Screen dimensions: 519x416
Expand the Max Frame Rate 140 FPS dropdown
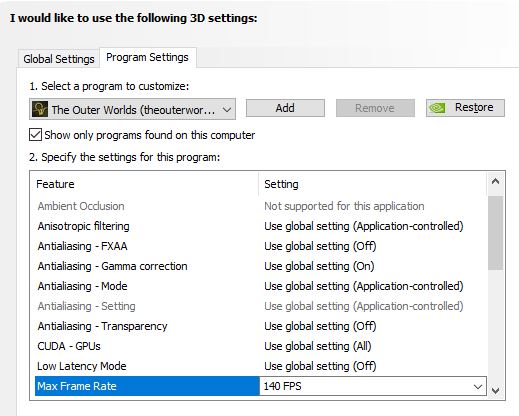click(x=478, y=387)
